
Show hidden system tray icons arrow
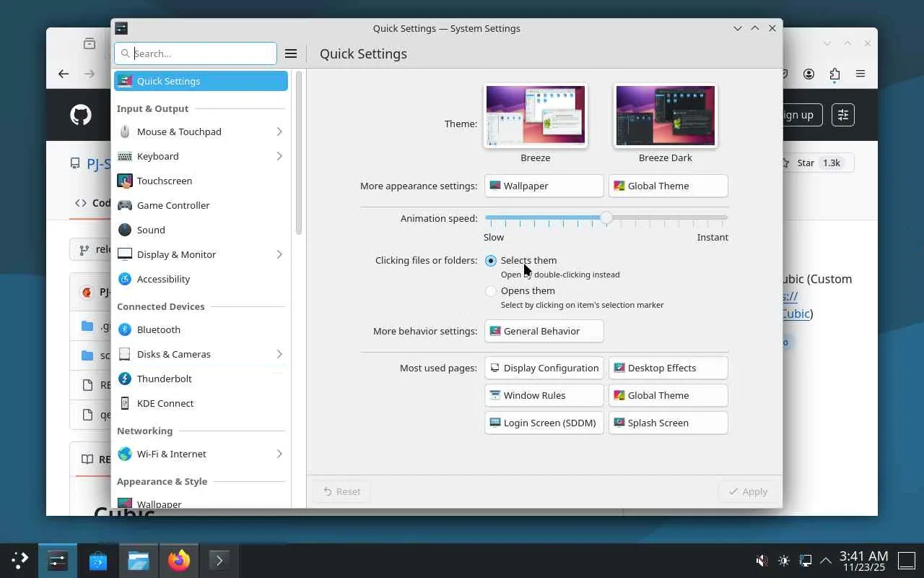pos(826,560)
